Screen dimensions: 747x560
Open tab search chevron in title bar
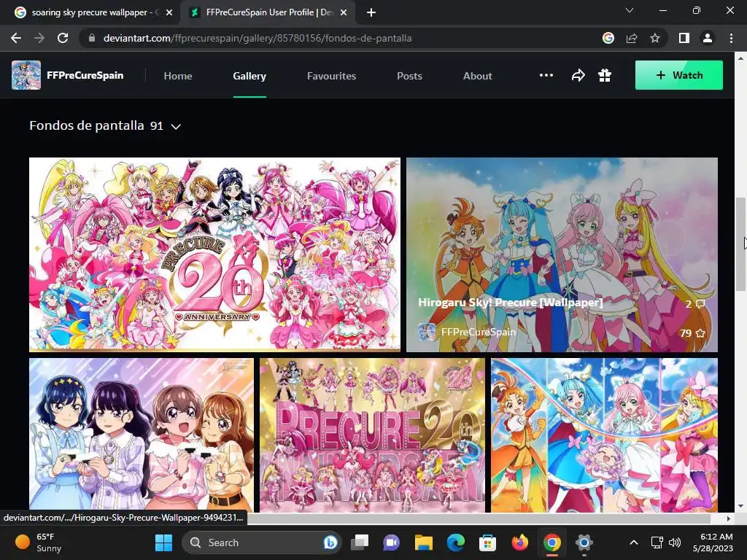tap(630, 10)
